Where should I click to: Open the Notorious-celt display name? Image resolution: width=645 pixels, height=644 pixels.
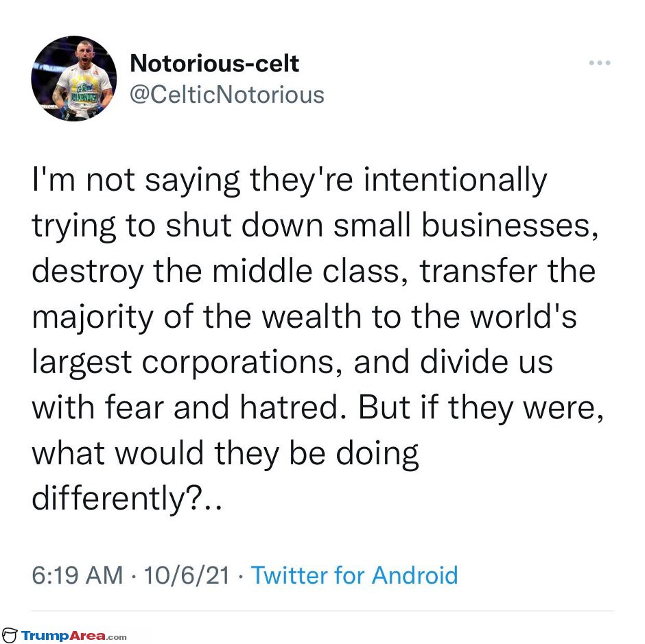point(214,63)
